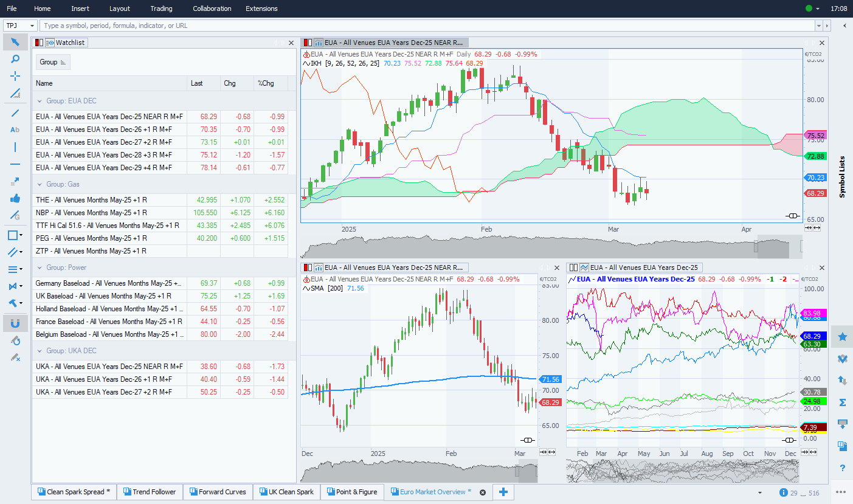853x504 pixels.
Task: Toggle the magnet snap mode
Action: 15,323
